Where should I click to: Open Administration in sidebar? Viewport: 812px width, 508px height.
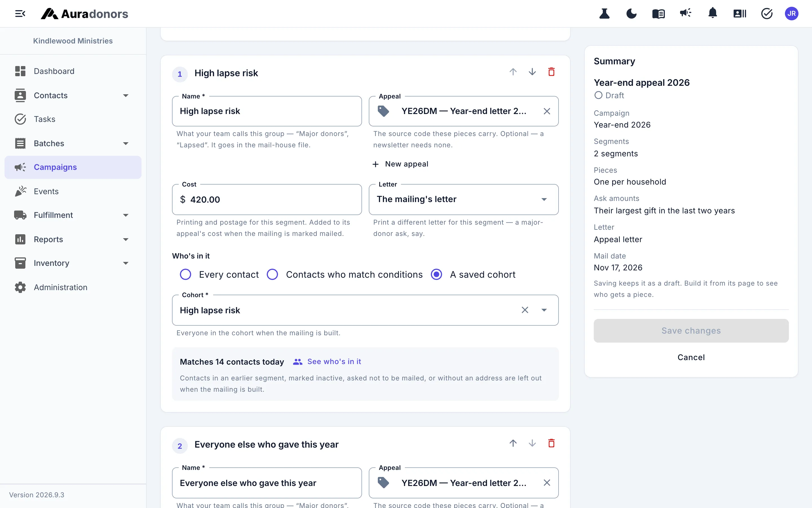pos(73,287)
